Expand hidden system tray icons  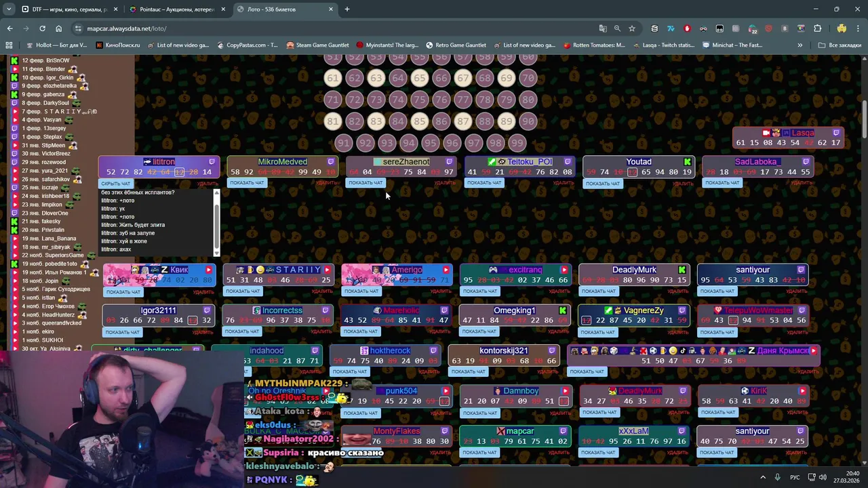tap(762, 477)
